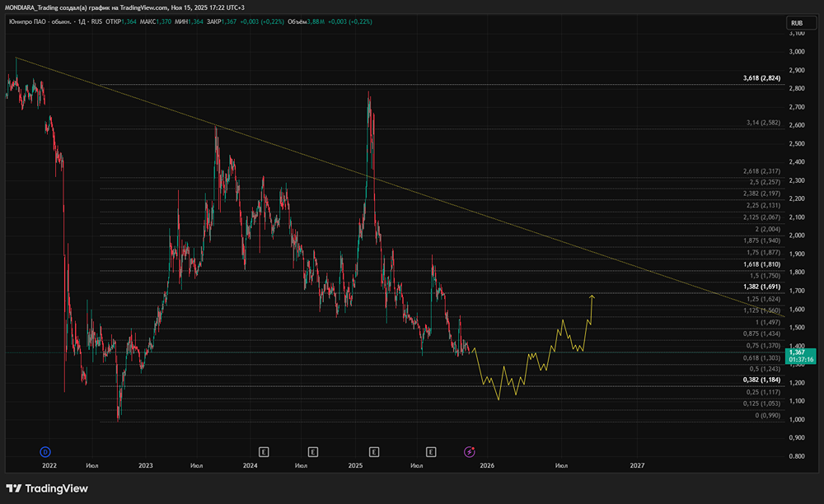The width and height of the screenshot is (824, 504).
Task: Open the RUB currency selector
Action: [x=796, y=23]
